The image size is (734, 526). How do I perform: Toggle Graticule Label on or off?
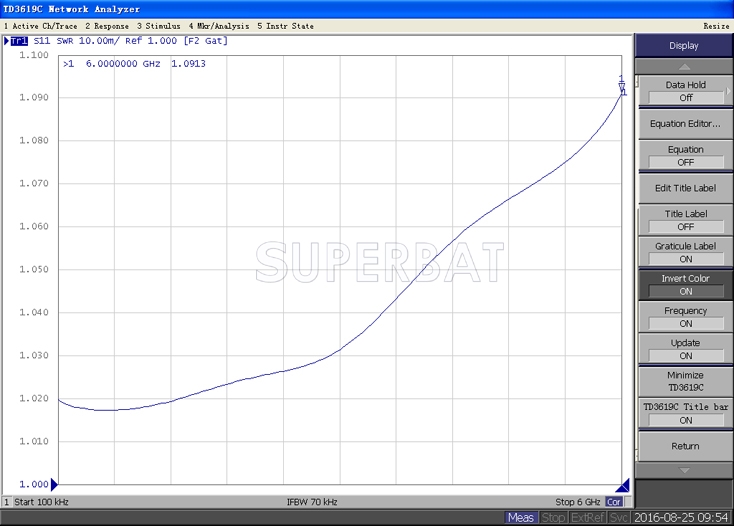(x=685, y=252)
